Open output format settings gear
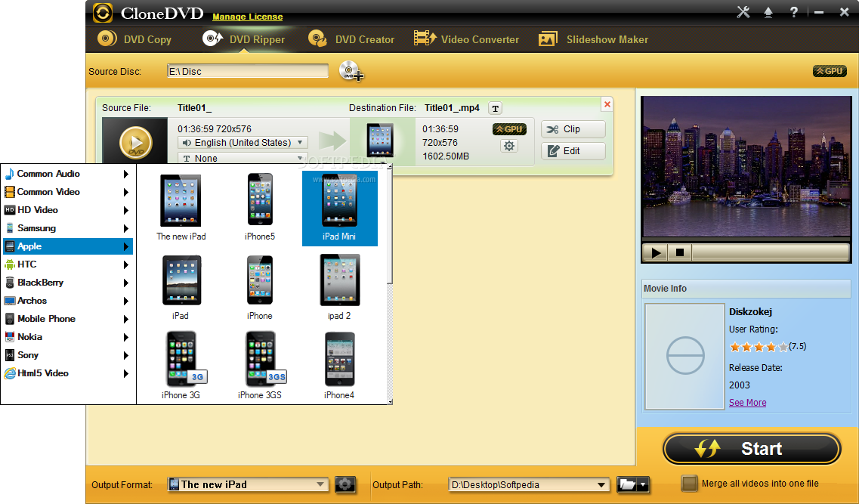The height and width of the screenshot is (504, 859). click(345, 484)
